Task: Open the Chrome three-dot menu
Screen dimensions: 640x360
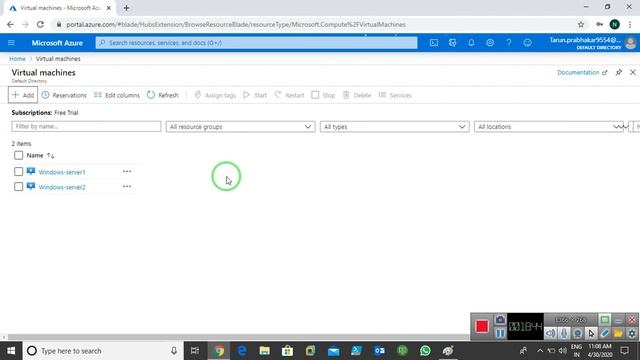Action: coord(630,24)
